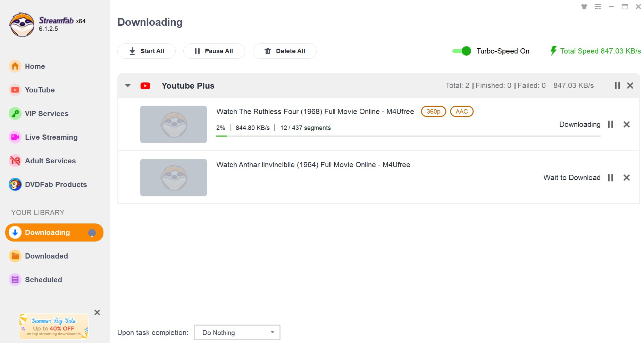644x343 pixels.
Task: Click the AAC audio format badge
Action: click(461, 112)
